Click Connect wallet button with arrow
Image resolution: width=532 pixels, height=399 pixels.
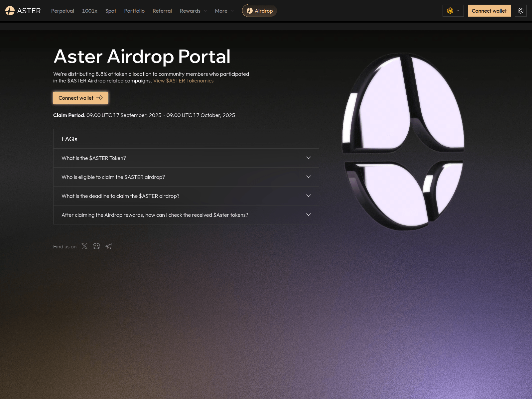click(x=80, y=98)
